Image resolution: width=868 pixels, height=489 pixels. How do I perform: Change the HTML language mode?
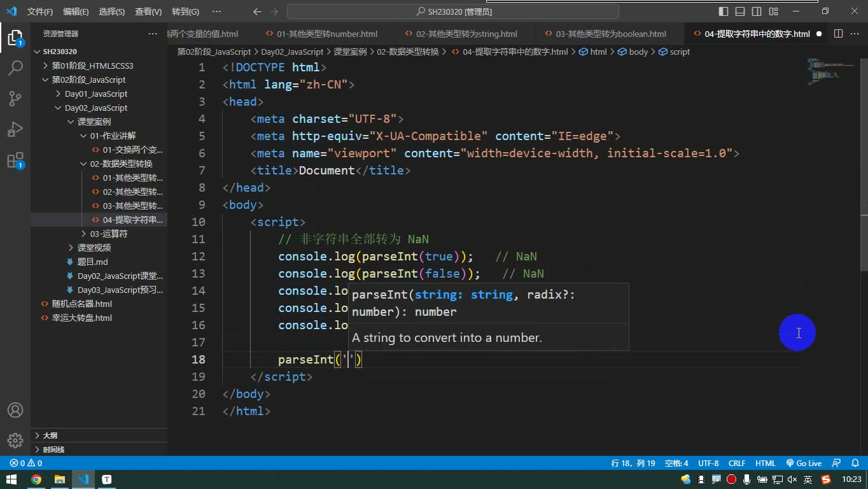[766, 464]
